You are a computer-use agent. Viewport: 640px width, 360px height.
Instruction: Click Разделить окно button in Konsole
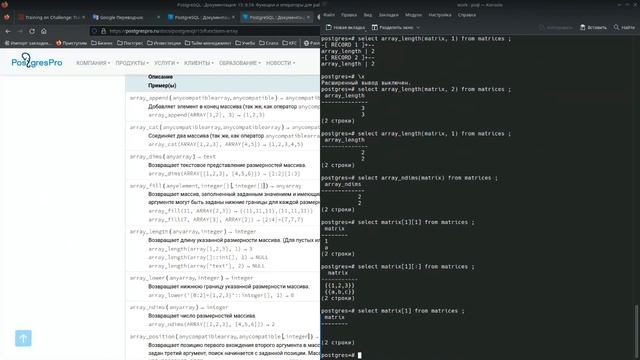pyautogui.click(x=393, y=27)
